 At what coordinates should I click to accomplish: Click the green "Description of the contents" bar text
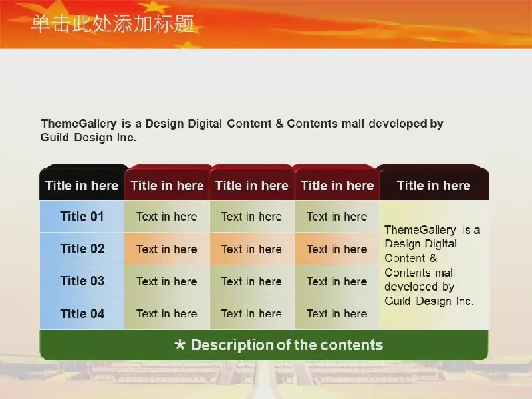(287, 345)
